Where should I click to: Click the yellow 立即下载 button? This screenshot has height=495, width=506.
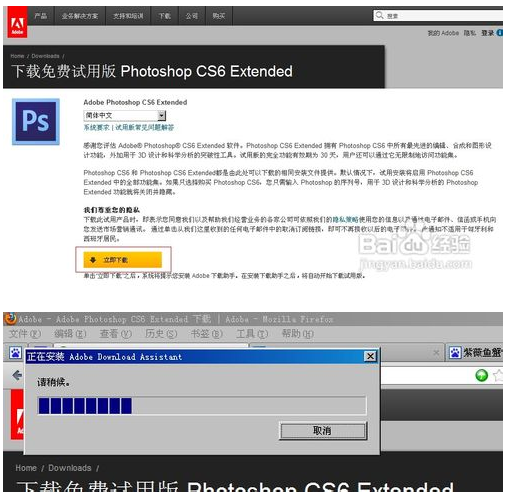tap(122, 260)
